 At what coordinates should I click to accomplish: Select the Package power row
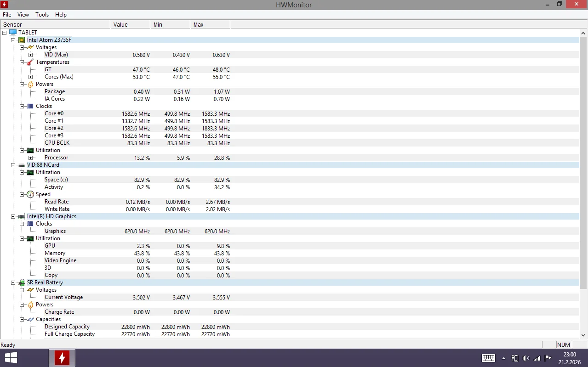point(290,91)
